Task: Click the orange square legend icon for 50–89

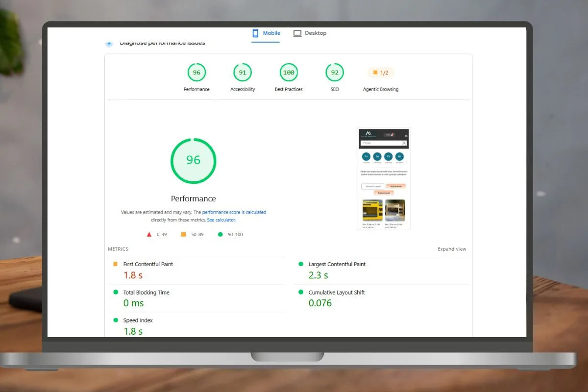Action: click(183, 234)
